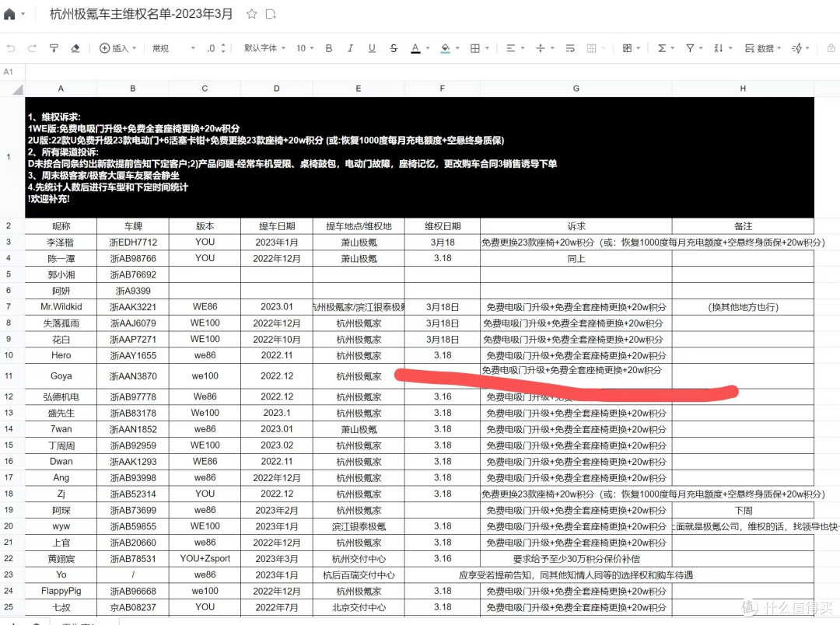Select column G header
The height and width of the screenshot is (625, 840).
pos(576,89)
